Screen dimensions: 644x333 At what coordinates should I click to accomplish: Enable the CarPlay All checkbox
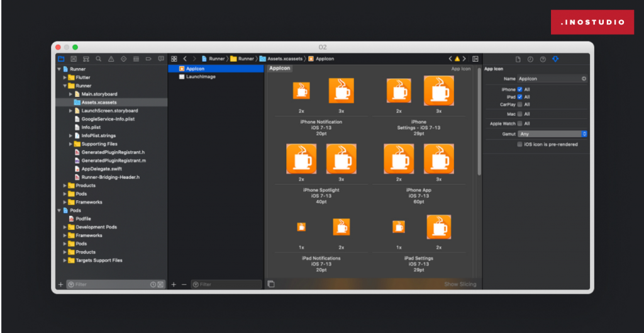point(519,104)
